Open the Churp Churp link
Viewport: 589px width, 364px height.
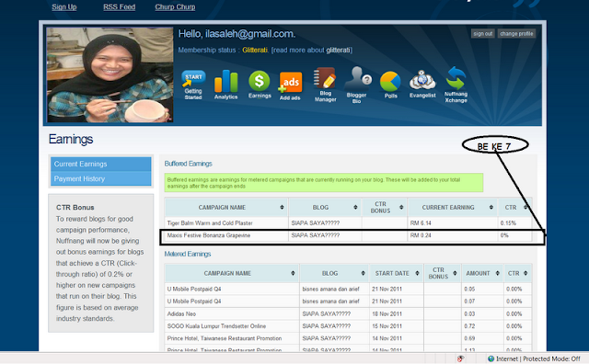click(x=175, y=6)
